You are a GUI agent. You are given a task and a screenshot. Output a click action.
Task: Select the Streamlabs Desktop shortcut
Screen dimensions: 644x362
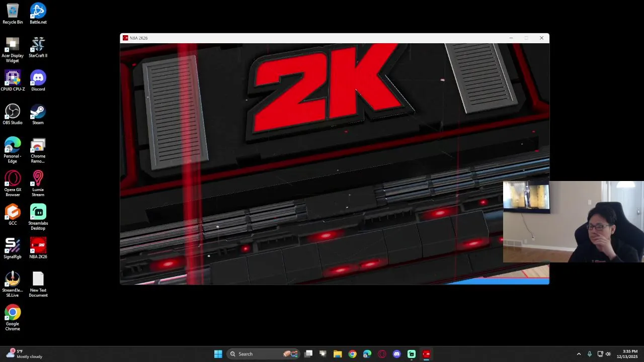click(38, 217)
